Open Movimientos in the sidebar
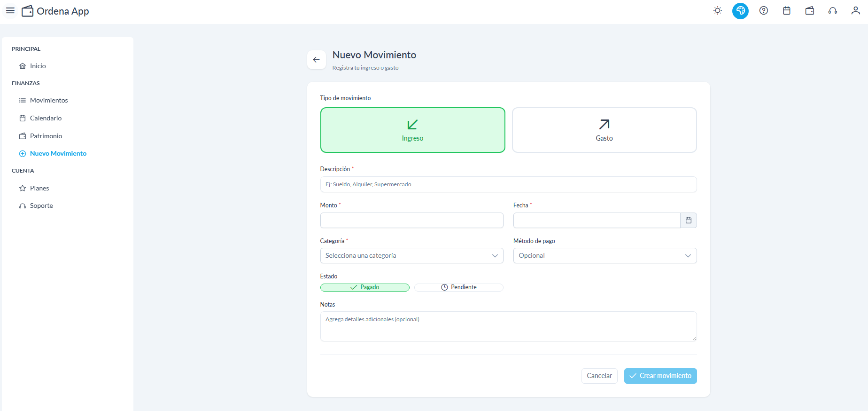The image size is (868, 411). click(x=49, y=100)
